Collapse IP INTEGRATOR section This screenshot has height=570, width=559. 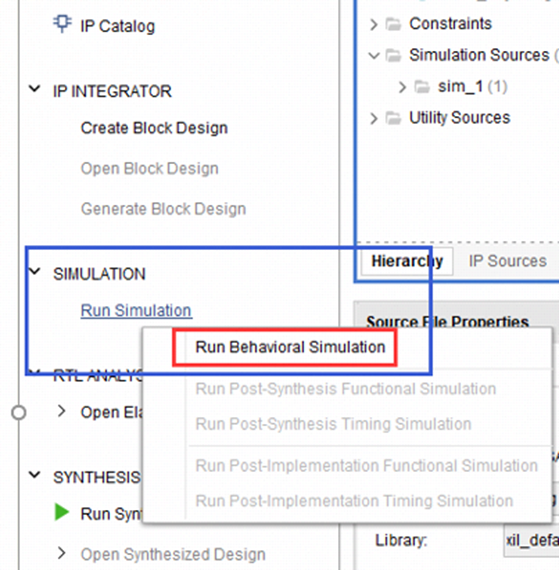(x=35, y=89)
